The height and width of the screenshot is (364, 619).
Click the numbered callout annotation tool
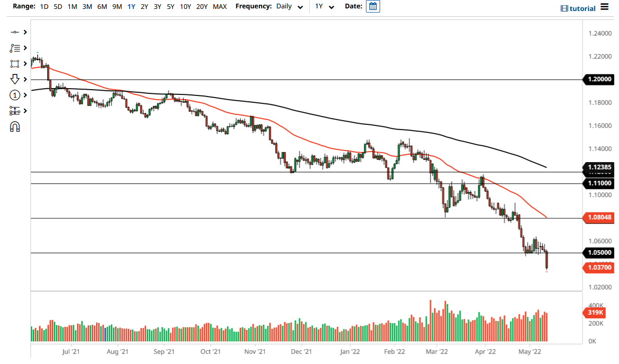click(x=14, y=95)
